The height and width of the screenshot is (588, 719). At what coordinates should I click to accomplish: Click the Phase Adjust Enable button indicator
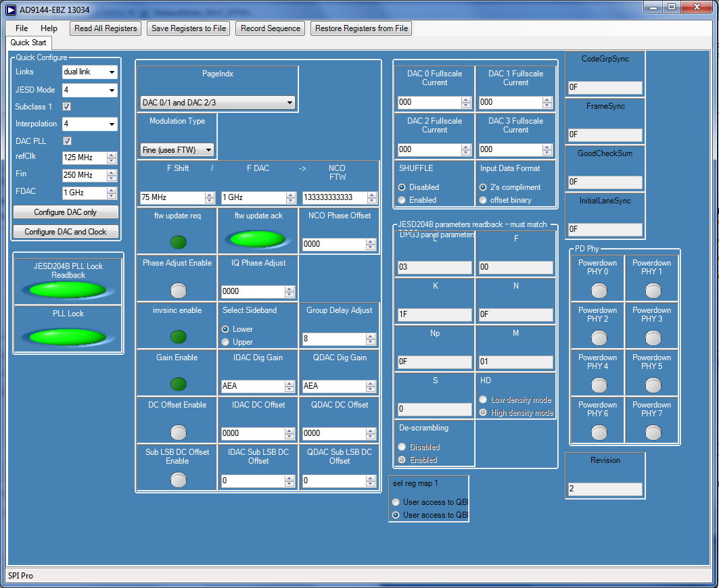click(178, 290)
